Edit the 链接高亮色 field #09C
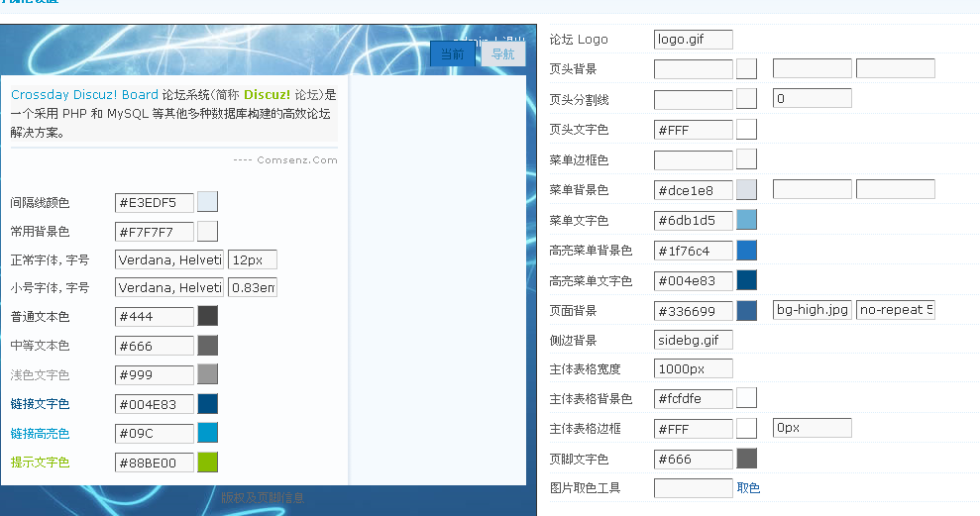This screenshot has width=980, height=516. click(x=155, y=433)
